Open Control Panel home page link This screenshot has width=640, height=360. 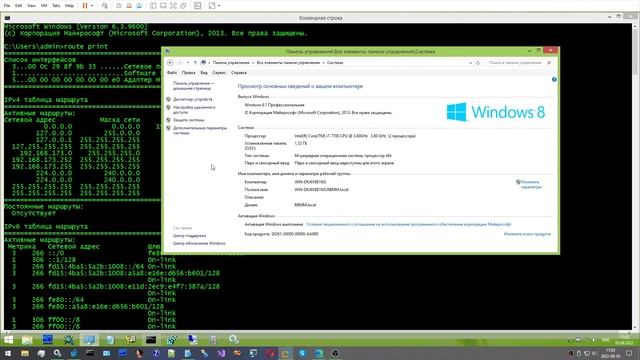click(x=193, y=86)
